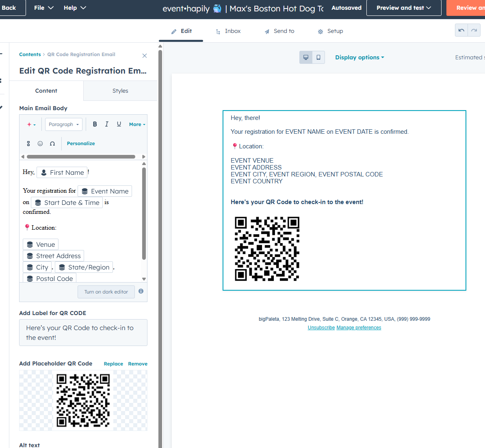Viewport: 485px width, 448px height.
Task: Toggle bold text formatting
Action: click(x=95, y=124)
